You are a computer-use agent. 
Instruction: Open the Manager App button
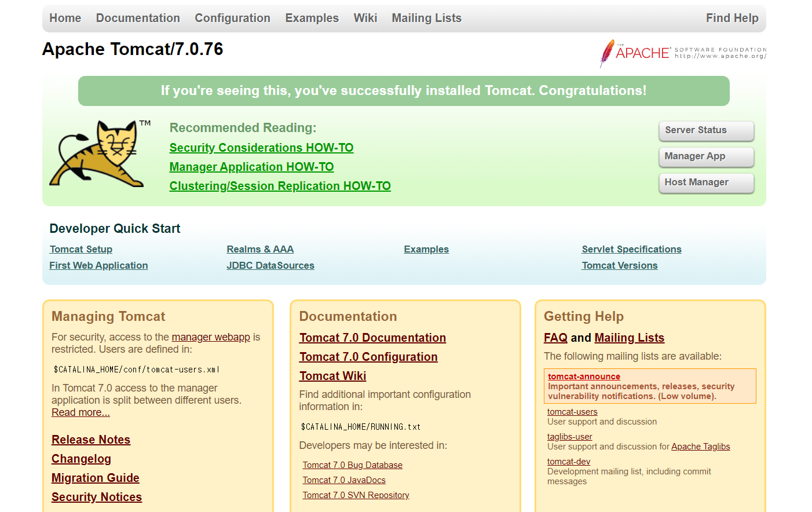[707, 156]
